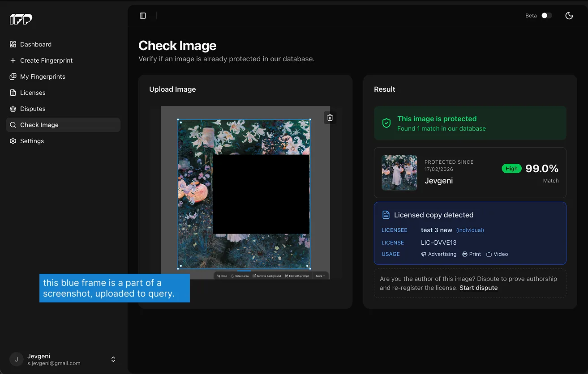Toggle the Beta switch
The image size is (588, 374).
pos(546,16)
